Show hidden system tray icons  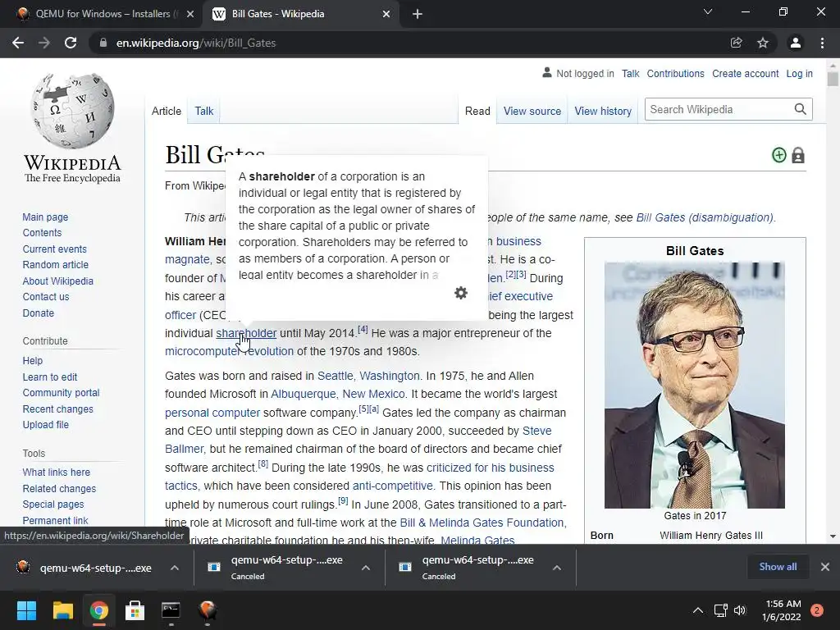(698, 610)
